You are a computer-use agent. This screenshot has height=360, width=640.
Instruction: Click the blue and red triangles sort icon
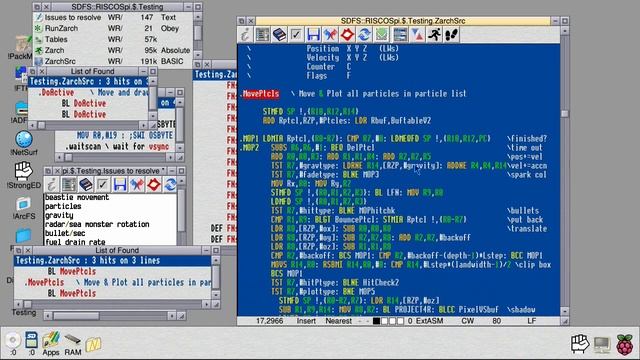point(417,35)
